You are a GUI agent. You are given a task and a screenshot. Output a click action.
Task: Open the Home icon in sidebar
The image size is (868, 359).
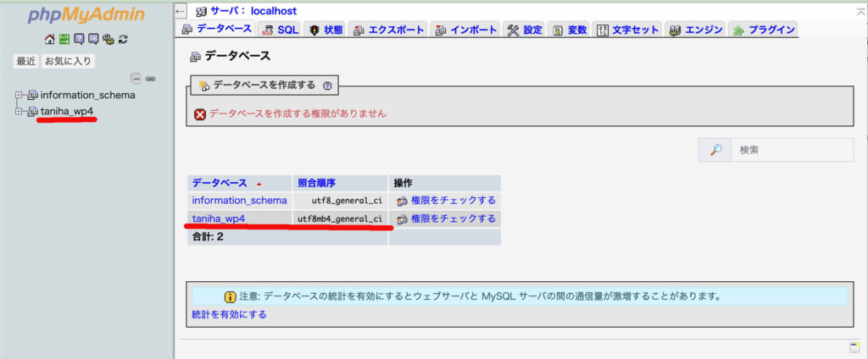49,39
